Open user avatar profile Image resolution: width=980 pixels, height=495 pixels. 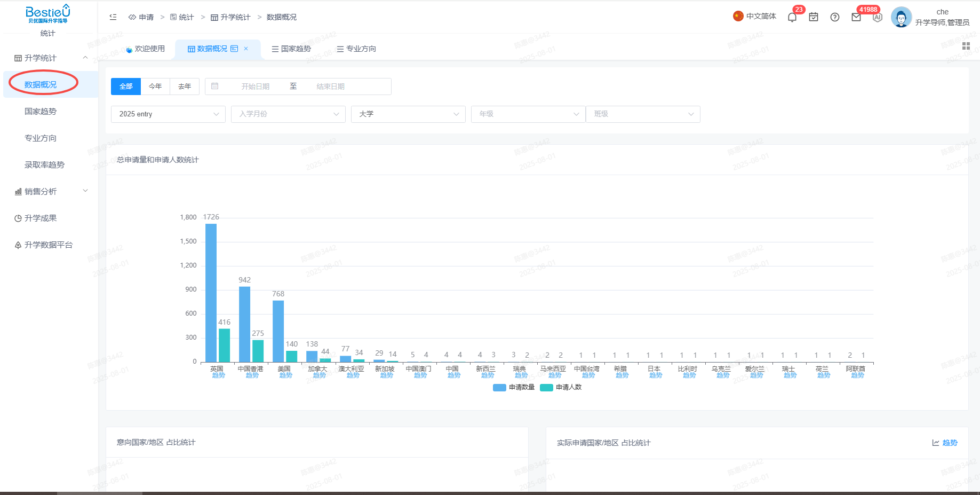click(x=901, y=17)
